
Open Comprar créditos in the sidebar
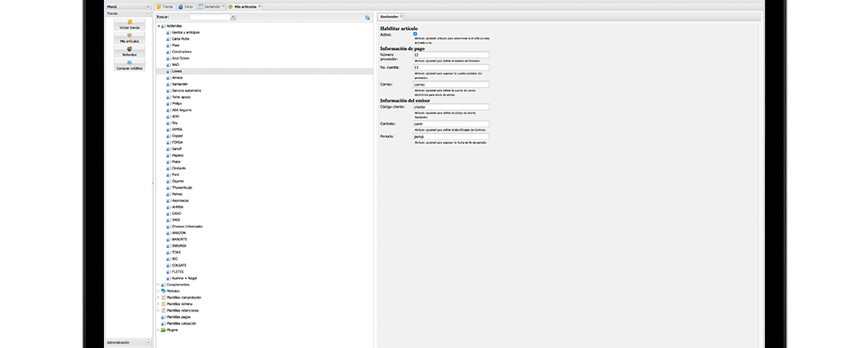(129, 63)
